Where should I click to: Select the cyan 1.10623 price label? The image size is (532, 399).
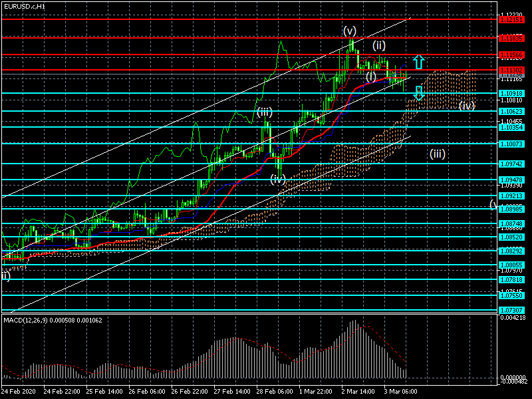click(x=511, y=111)
